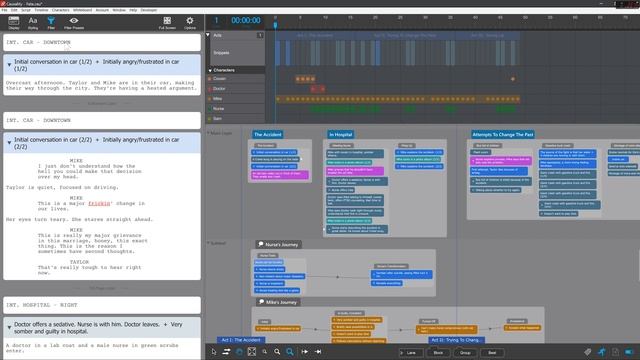Click the highlighted blue magnifier icon
The width and height of the screenshot is (640, 360).
click(290, 352)
